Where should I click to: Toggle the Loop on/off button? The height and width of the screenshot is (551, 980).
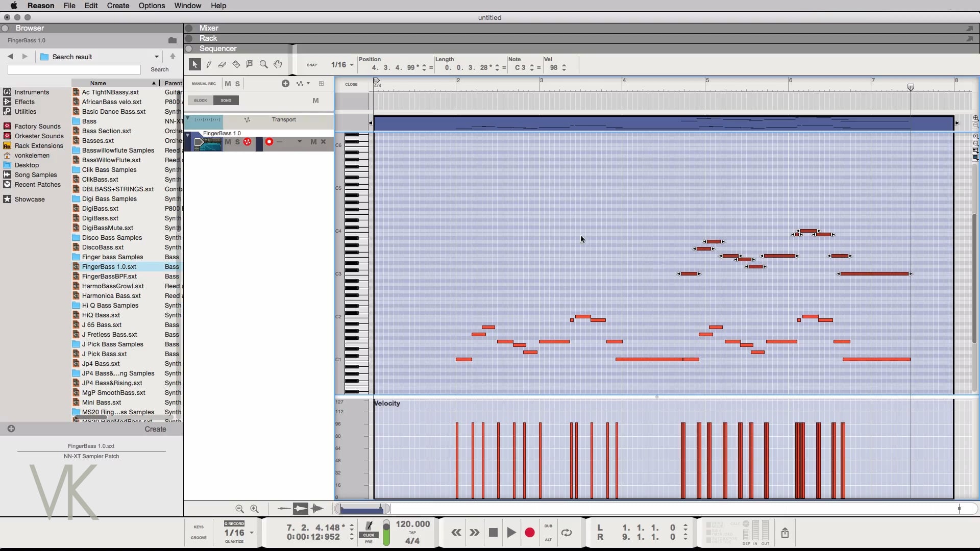point(567,533)
